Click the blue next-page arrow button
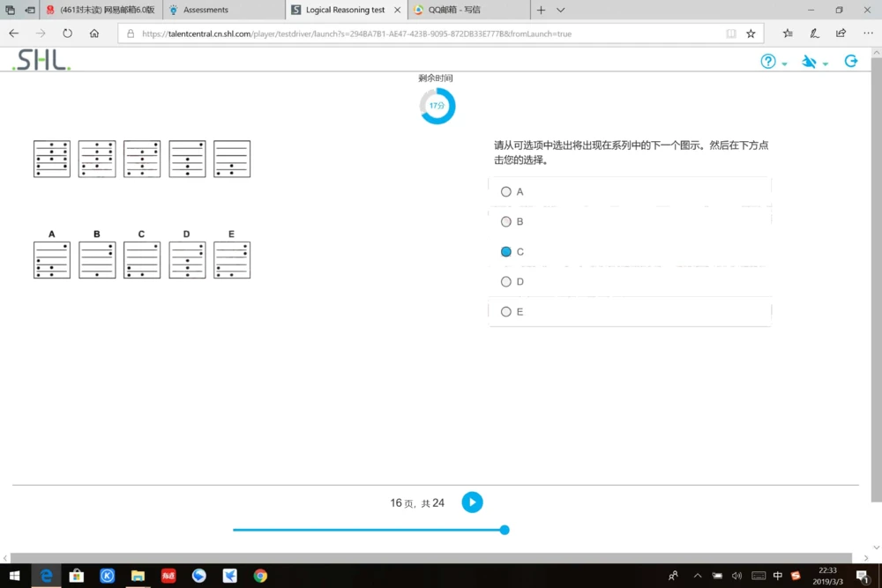882x588 pixels. click(x=472, y=502)
